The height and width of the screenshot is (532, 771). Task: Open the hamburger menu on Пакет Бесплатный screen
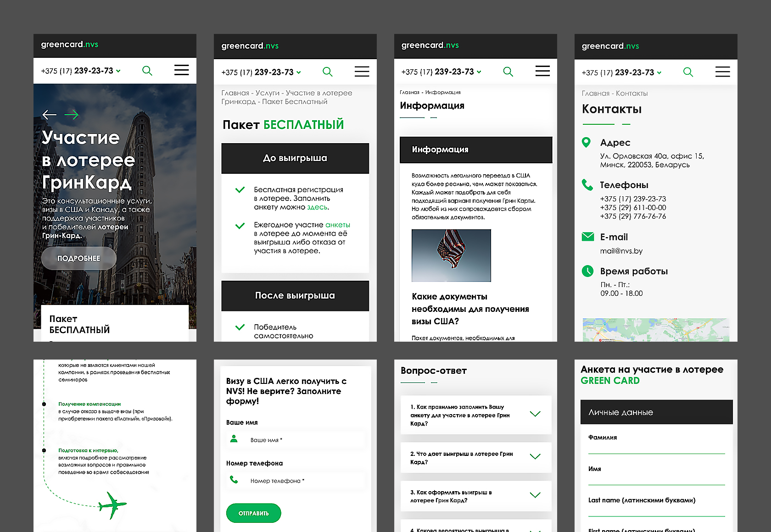click(362, 72)
